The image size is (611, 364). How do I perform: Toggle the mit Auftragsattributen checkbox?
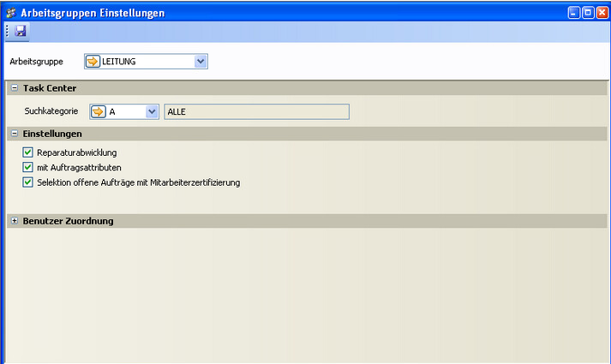28,167
